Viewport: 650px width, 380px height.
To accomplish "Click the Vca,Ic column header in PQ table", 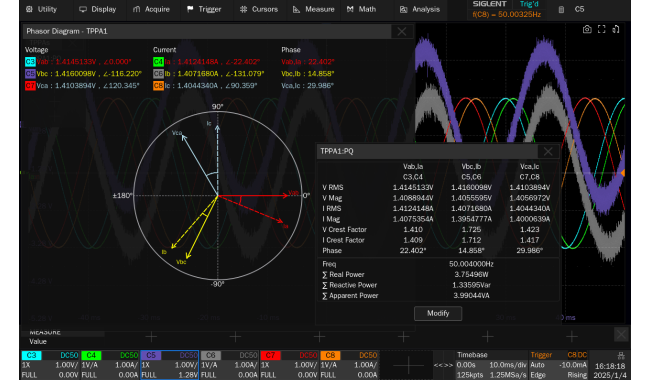I will click(x=529, y=167).
